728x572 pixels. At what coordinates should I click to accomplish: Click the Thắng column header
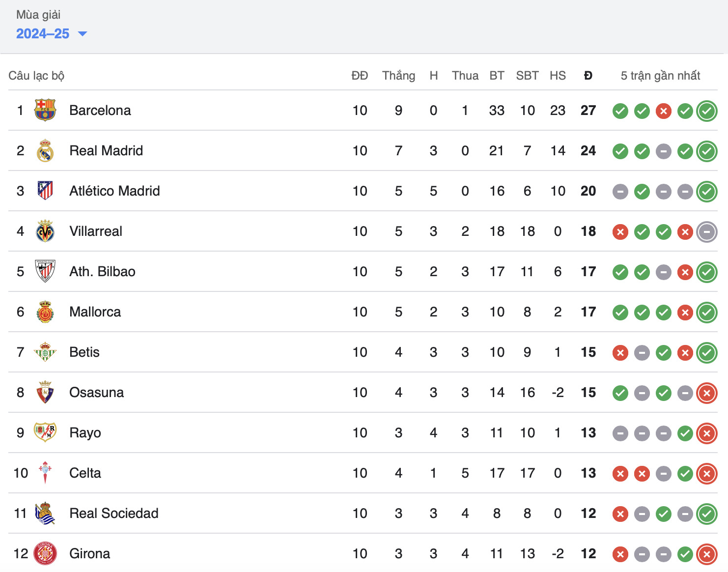coord(398,76)
